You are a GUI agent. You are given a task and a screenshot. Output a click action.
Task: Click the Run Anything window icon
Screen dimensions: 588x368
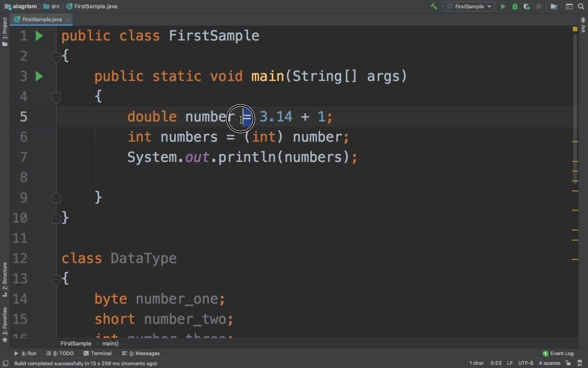(x=569, y=6)
